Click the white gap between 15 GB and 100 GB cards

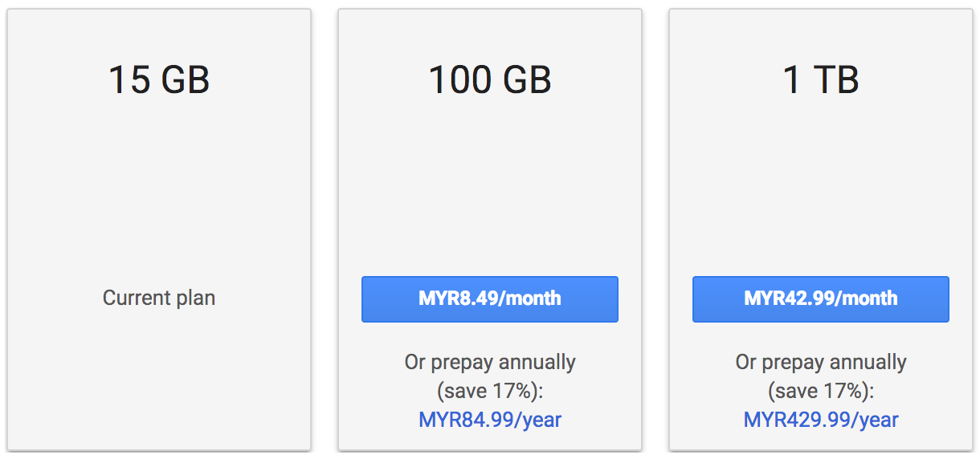[x=325, y=229]
